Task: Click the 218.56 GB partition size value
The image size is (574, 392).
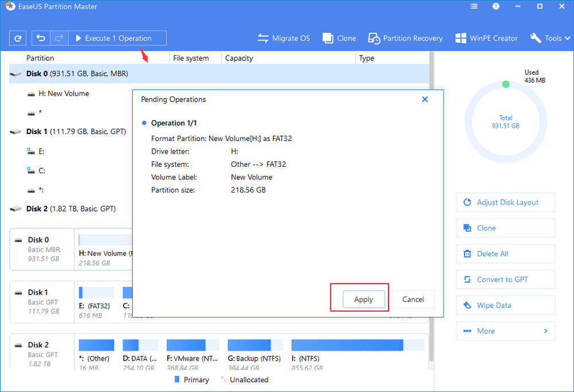Action: pos(248,190)
